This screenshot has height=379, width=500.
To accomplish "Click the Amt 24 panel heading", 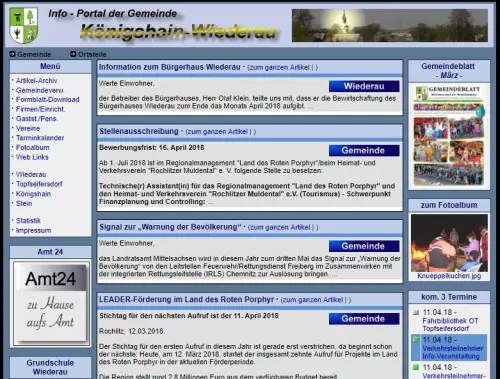I will click(x=50, y=252).
